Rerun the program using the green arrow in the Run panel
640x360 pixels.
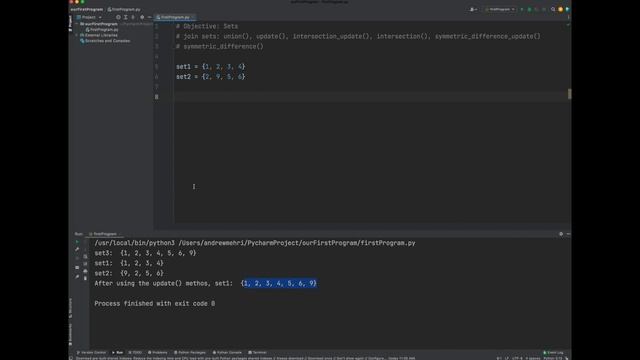point(77,242)
